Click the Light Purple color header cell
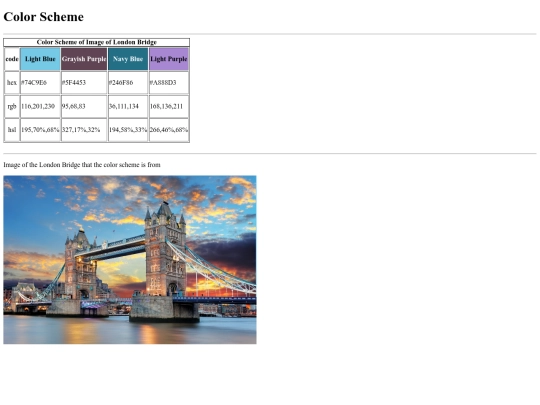540x405 pixels. pyautogui.click(x=169, y=59)
